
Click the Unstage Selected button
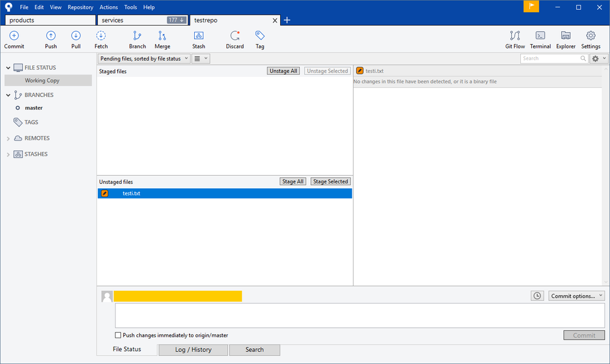tap(327, 71)
